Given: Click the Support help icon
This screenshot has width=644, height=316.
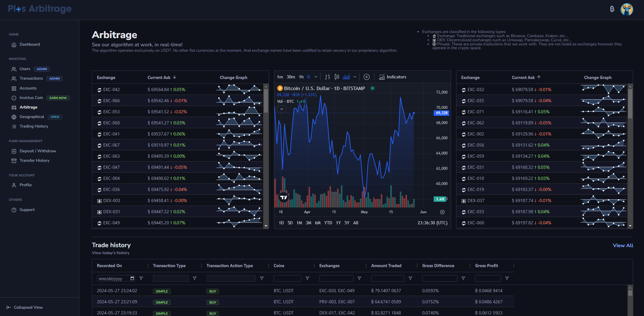Looking at the screenshot, I should coord(14,210).
